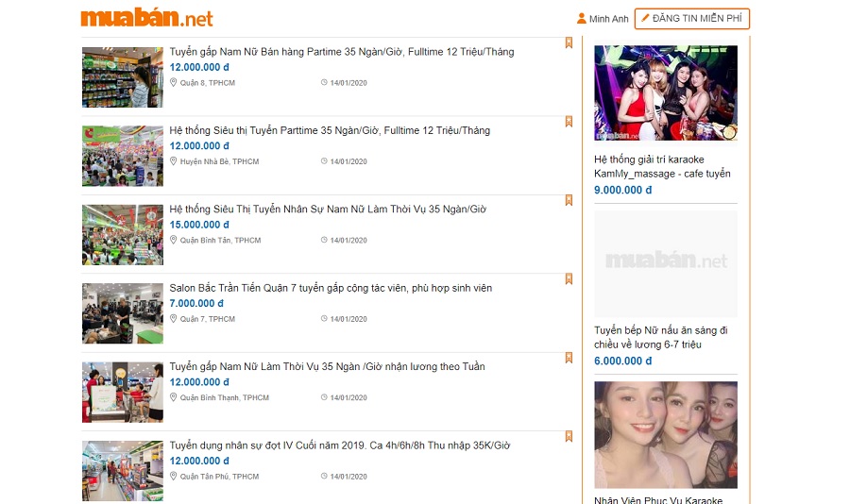Open the grocery shelf thumbnail of the first listing
Viewport: 850px width, 504px height.
(x=123, y=77)
